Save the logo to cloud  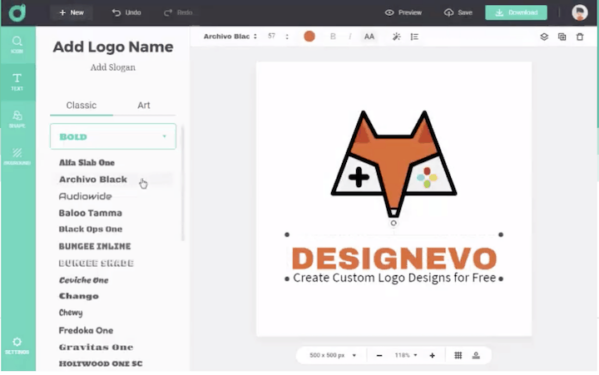click(x=458, y=13)
